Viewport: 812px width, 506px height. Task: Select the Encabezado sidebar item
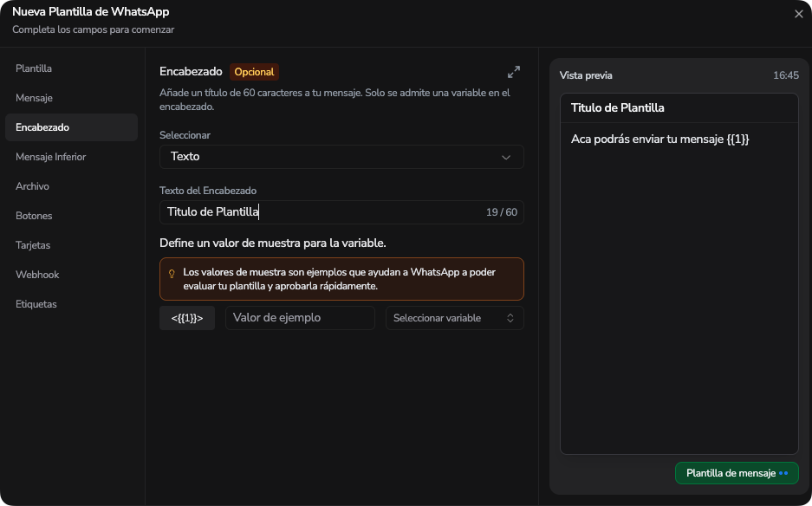71,127
